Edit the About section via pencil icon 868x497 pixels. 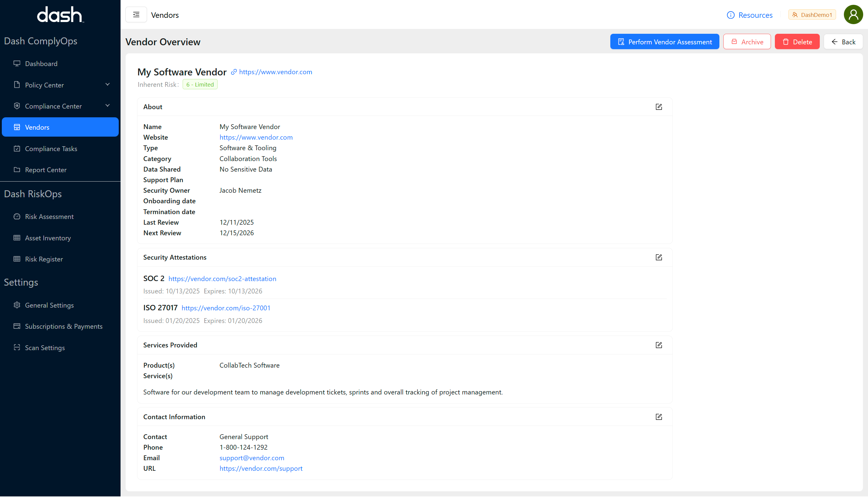(659, 107)
